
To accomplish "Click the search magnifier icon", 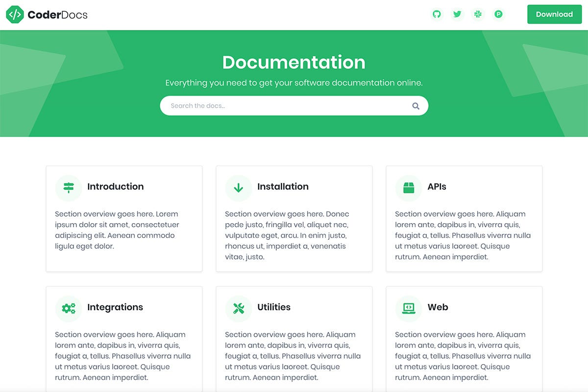I will (x=416, y=105).
